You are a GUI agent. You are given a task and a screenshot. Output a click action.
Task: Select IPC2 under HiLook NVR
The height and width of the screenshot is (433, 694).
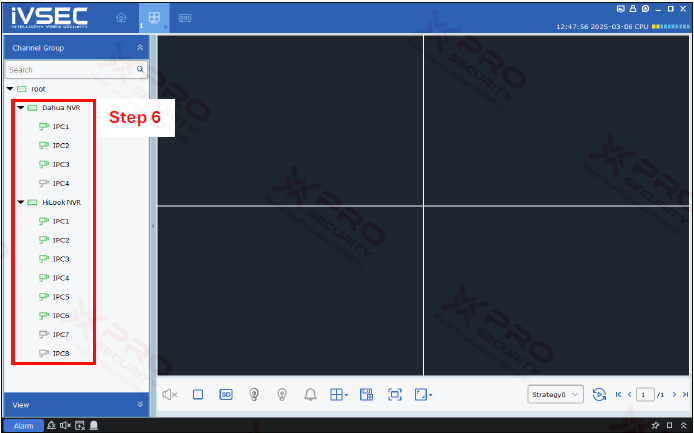(x=61, y=240)
